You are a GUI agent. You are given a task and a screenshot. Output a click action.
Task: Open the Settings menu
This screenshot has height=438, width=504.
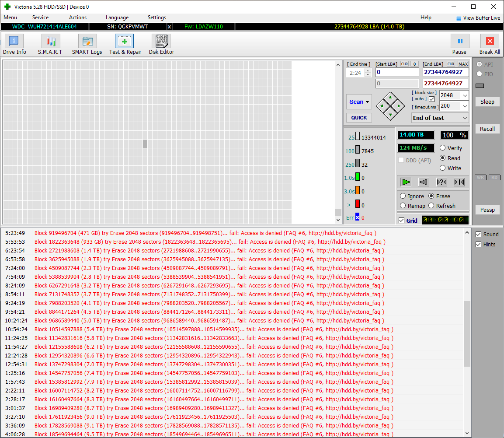(x=157, y=18)
